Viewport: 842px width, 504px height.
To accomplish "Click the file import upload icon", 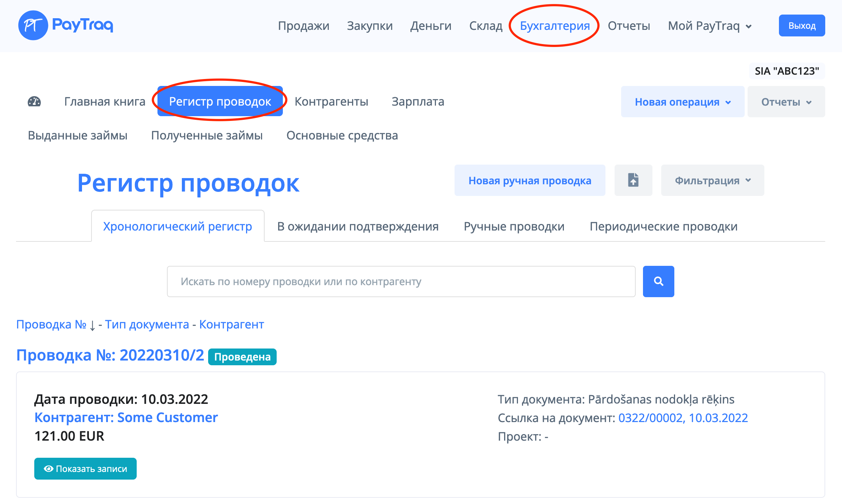I will [633, 180].
